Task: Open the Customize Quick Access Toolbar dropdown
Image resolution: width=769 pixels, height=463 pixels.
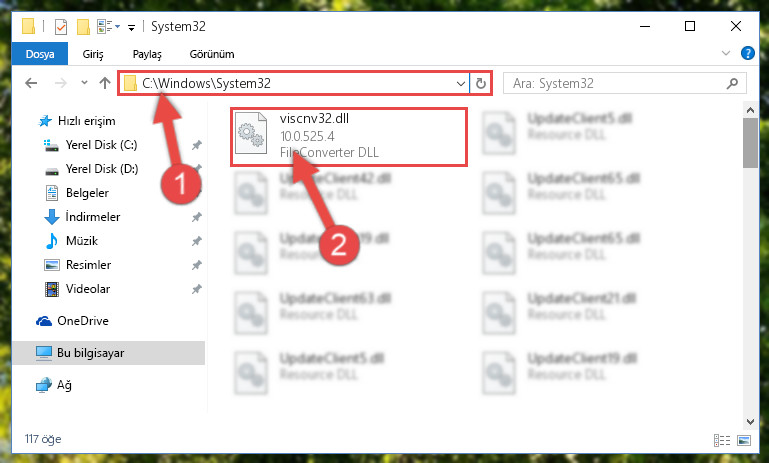Action: pyautogui.click(x=131, y=27)
